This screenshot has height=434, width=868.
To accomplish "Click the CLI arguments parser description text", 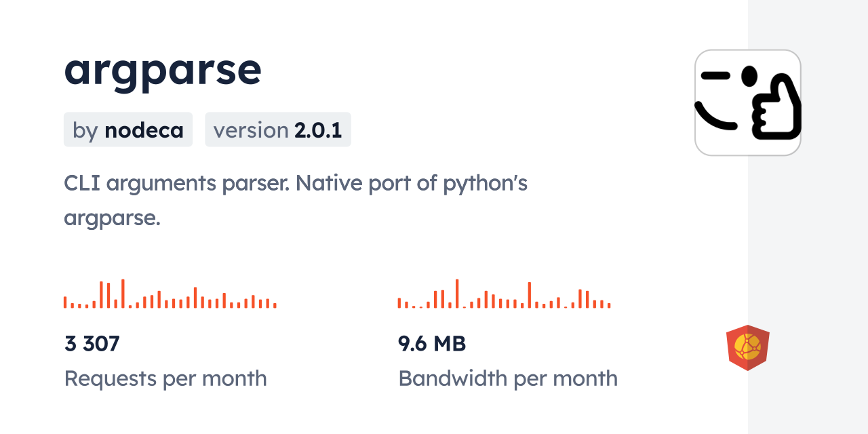I will click(296, 183).
